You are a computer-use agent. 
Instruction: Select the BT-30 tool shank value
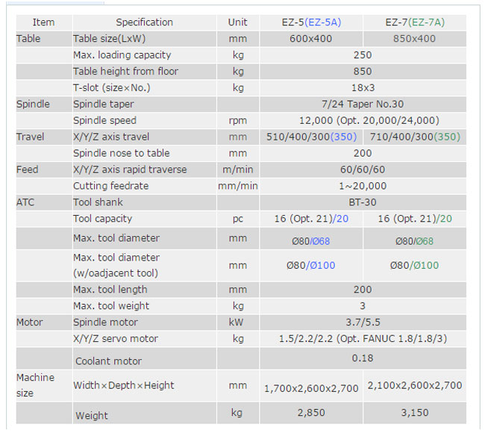363,202
